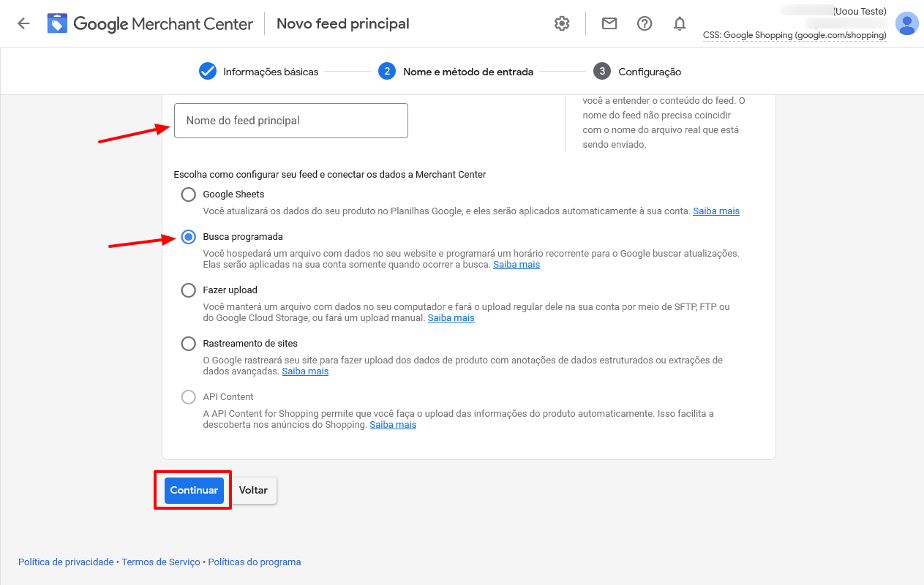Open Saiba mais link for Fazer upload
924x585 pixels.
click(451, 317)
